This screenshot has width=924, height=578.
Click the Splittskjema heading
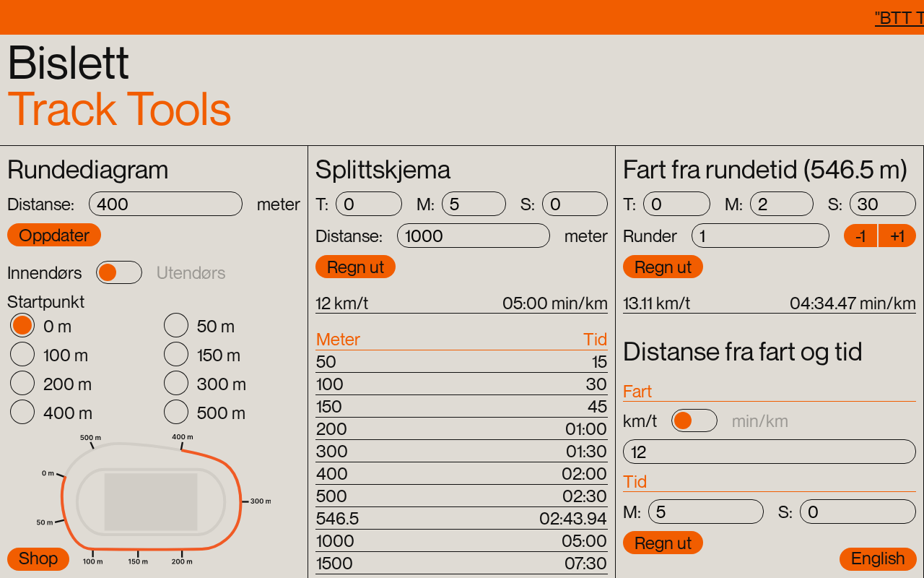(x=383, y=170)
